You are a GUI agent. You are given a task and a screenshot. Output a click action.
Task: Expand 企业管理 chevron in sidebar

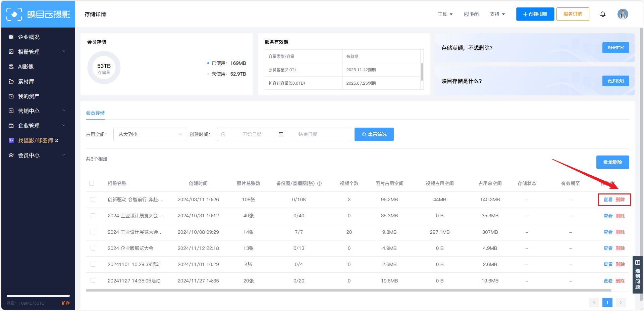click(64, 125)
